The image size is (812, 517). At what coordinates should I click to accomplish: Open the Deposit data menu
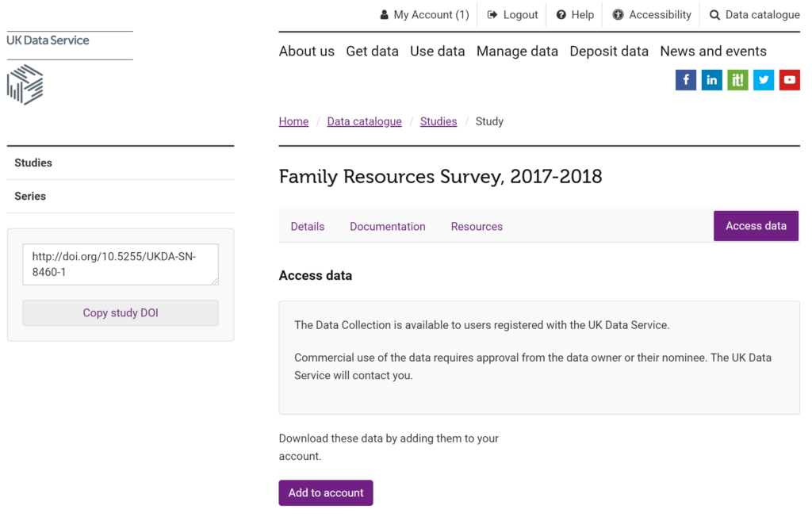point(609,51)
